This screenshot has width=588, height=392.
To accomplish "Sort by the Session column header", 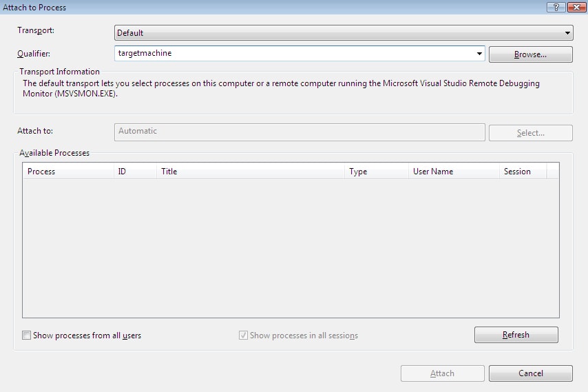I will click(x=523, y=171).
